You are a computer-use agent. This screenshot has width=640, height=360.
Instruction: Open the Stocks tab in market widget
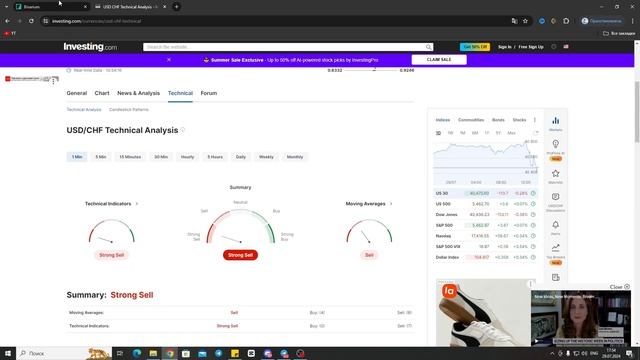click(519, 120)
